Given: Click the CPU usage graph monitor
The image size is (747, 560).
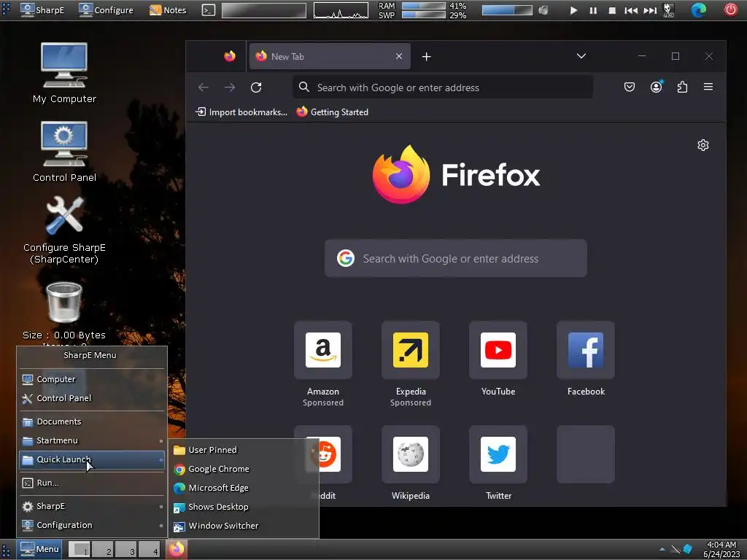Looking at the screenshot, I should (341, 10).
